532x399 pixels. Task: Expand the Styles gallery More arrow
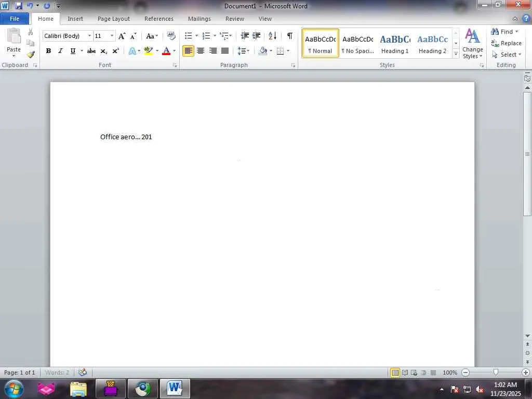pyautogui.click(x=456, y=54)
